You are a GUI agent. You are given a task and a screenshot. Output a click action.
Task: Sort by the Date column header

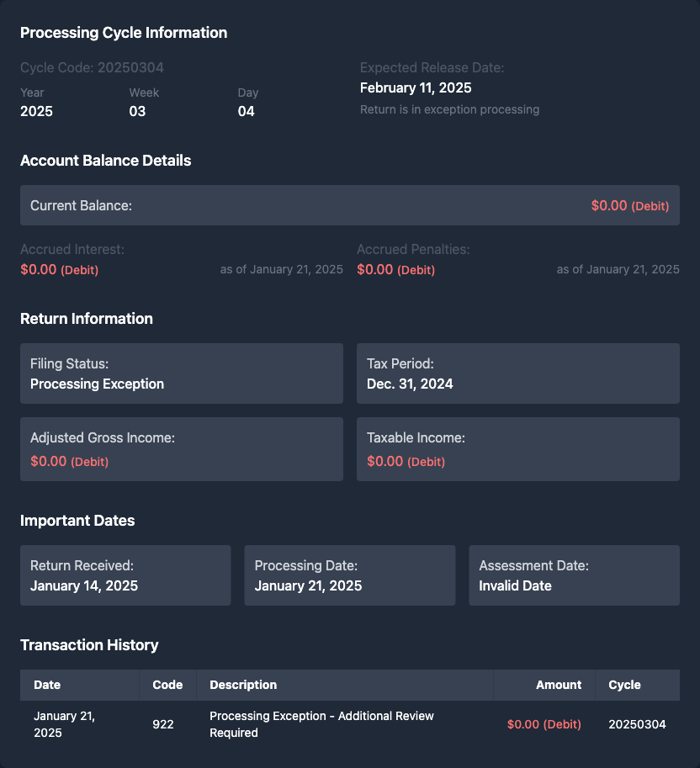pyautogui.click(x=47, y=685)
